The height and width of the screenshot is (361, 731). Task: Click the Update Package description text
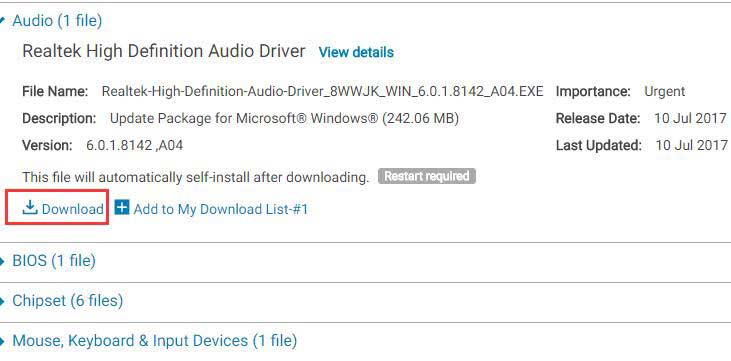tap(284, 118)
